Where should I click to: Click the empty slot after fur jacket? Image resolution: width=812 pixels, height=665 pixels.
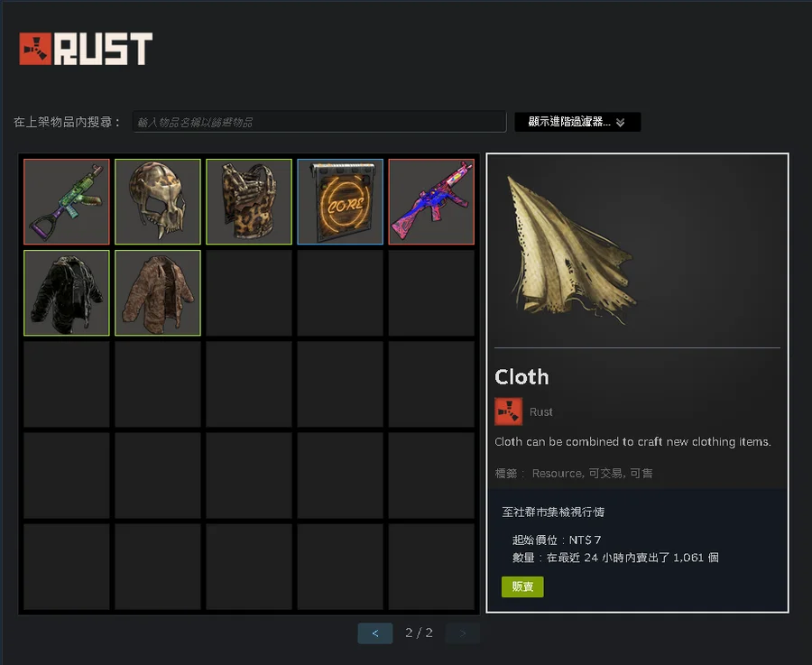[x=249, y=292]
